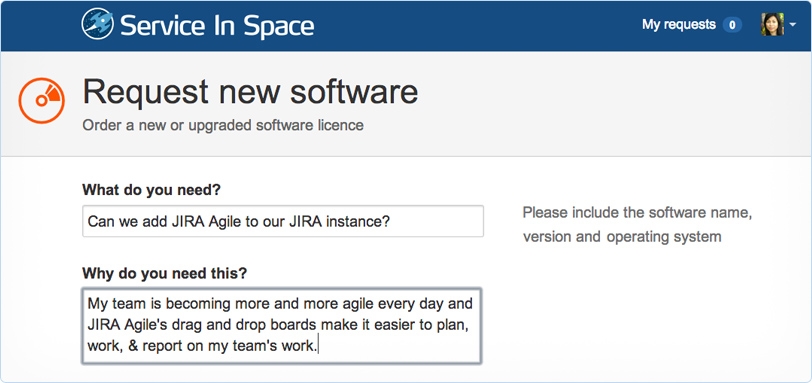The width and height of the screenshot is (812, 383).
Task: Focus the What do you need? input field
Action: point(283,222)
